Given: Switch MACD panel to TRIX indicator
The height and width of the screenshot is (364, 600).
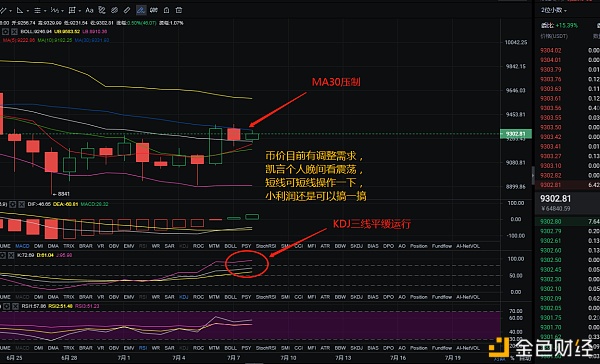Looking at the screenshot, I should pyautogui.click(x=69, y=246).
